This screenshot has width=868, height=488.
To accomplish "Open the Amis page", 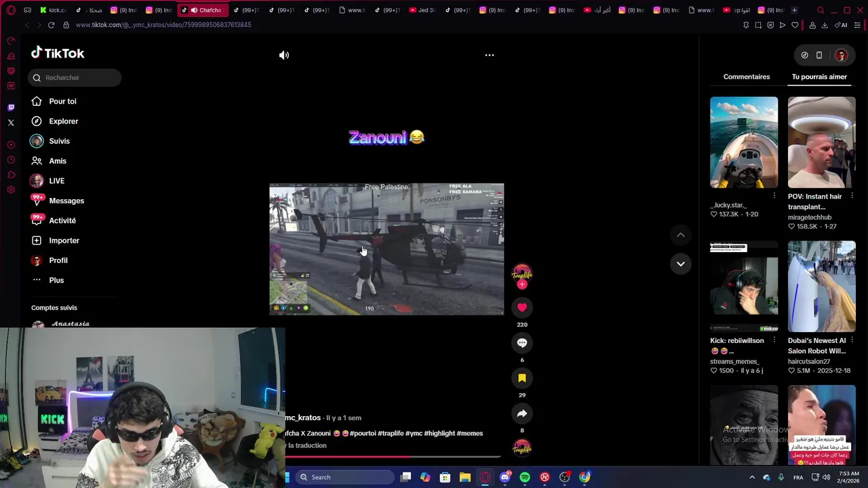I will coord(58,161).
